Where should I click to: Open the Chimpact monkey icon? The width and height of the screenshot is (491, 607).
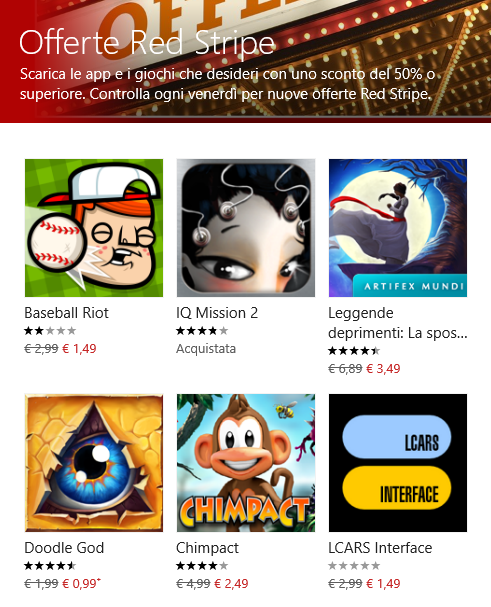[x=246, y=463]
